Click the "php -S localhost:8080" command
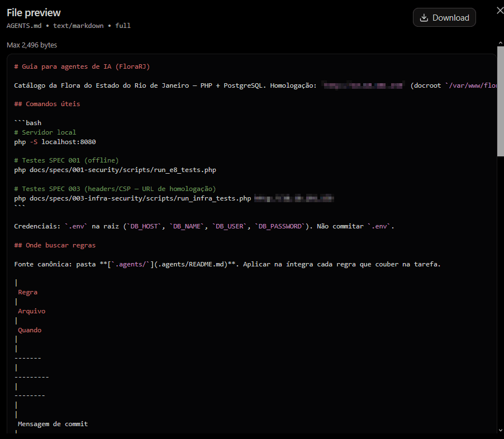The width and height of the screenshot is (504, 439). tap(55, 142)
